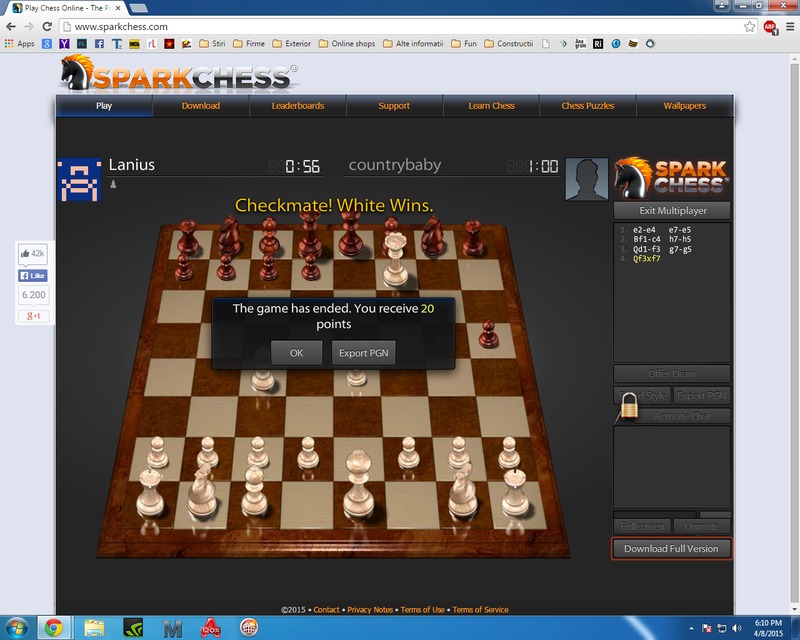Image resolution: width=800 pixels, height=640 pixels.
Task: Click the taskbar clock showing 6:10 PM
Action: pos(768,628)
